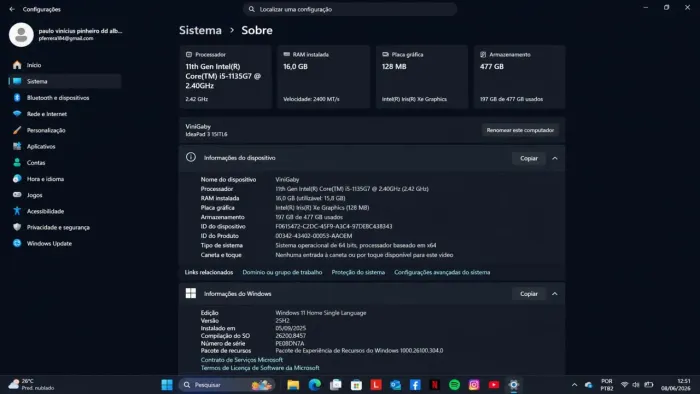Viewport: 700px width, 394px height.
Task: Open Personalização settings
Action: (65, 130)
